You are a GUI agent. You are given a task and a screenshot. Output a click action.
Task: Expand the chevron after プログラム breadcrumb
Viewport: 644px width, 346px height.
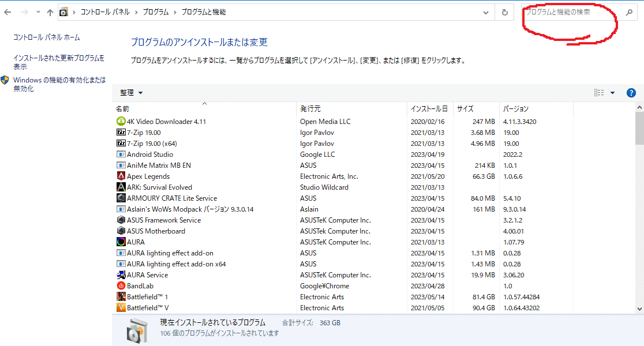tap(175, 12)
